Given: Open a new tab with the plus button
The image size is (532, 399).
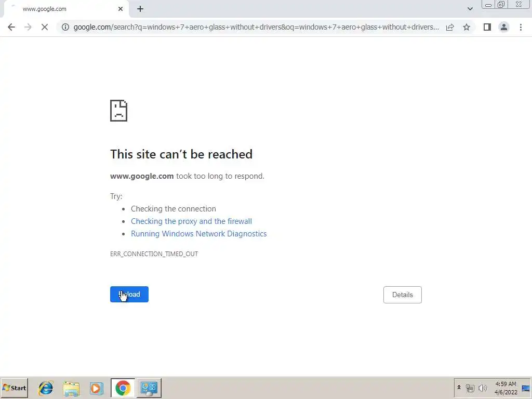Looking at the screenshot, I should point(140,9).
